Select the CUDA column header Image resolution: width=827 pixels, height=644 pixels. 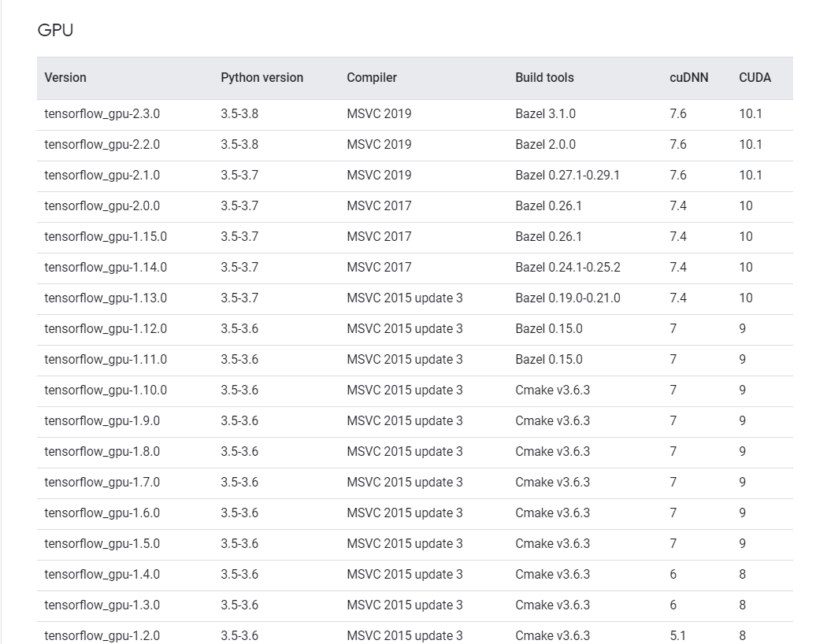[x=755, y=77]
